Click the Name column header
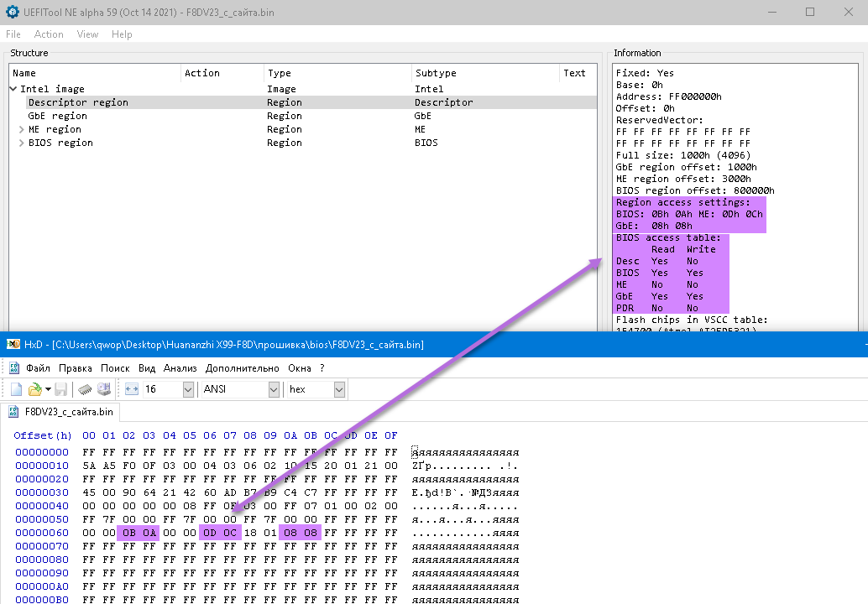This screenshot has height=604, width=868. 95,73
